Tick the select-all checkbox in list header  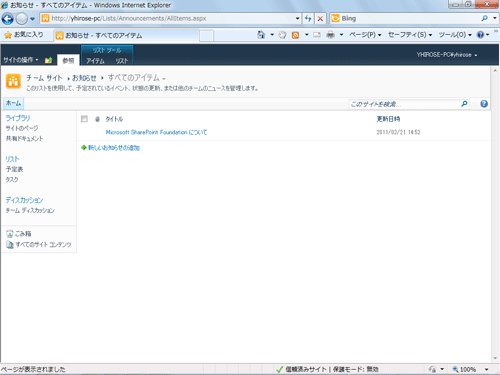[84, 119]
